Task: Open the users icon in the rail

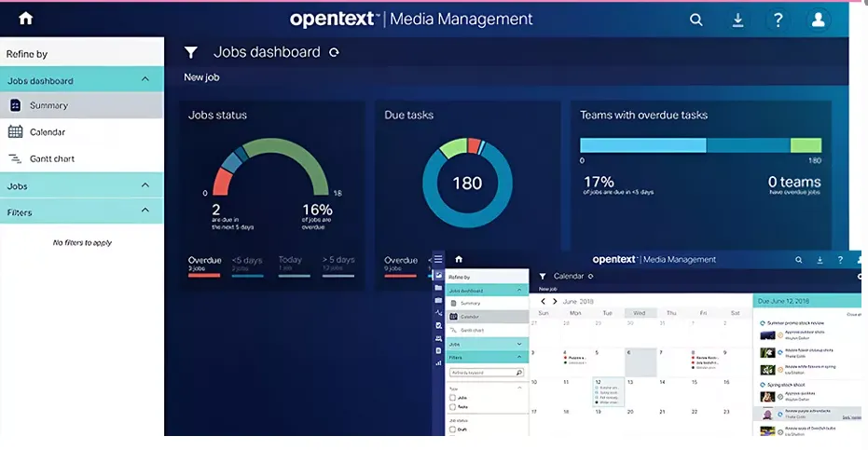Action: coord(438,338)
